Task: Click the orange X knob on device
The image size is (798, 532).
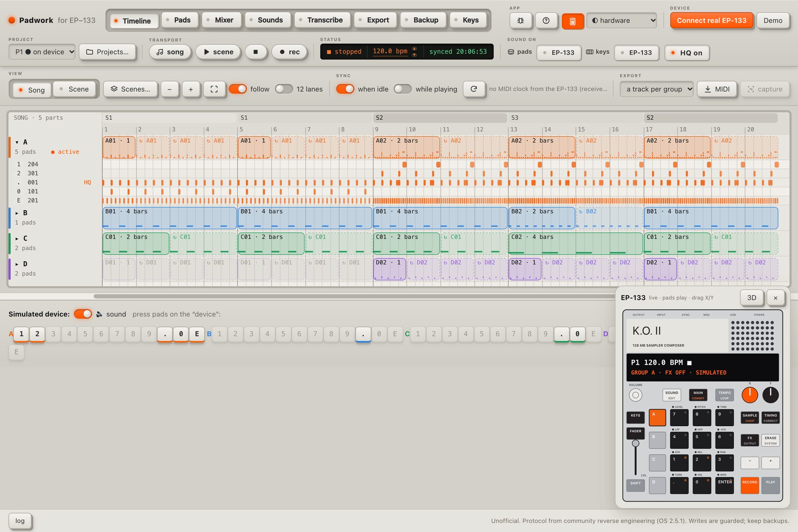Action: [749, 395]
